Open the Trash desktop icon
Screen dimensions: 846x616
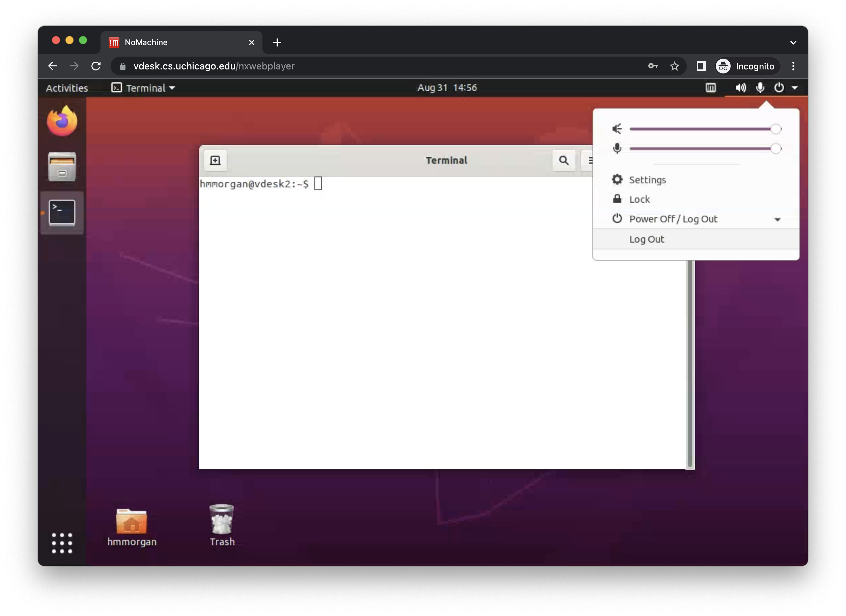coord(222,520)
